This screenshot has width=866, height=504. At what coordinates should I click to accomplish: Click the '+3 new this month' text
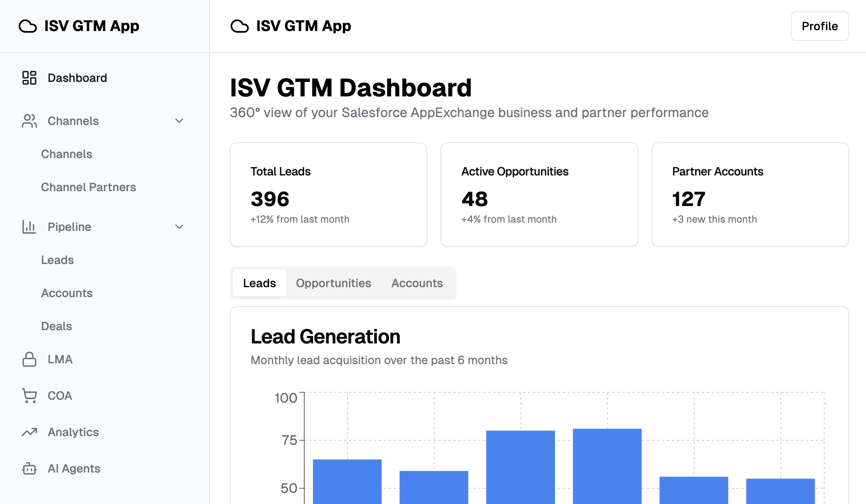[x=714, y=219]
